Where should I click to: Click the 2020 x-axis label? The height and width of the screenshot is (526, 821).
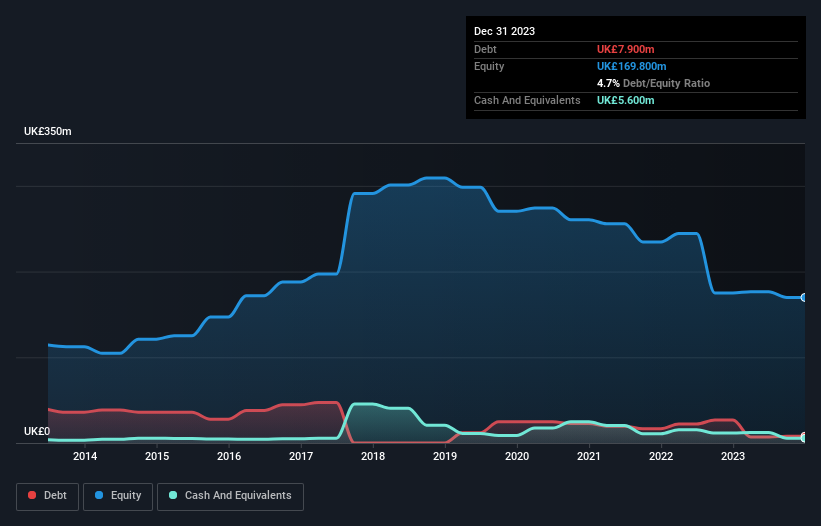tap(517, 456)
